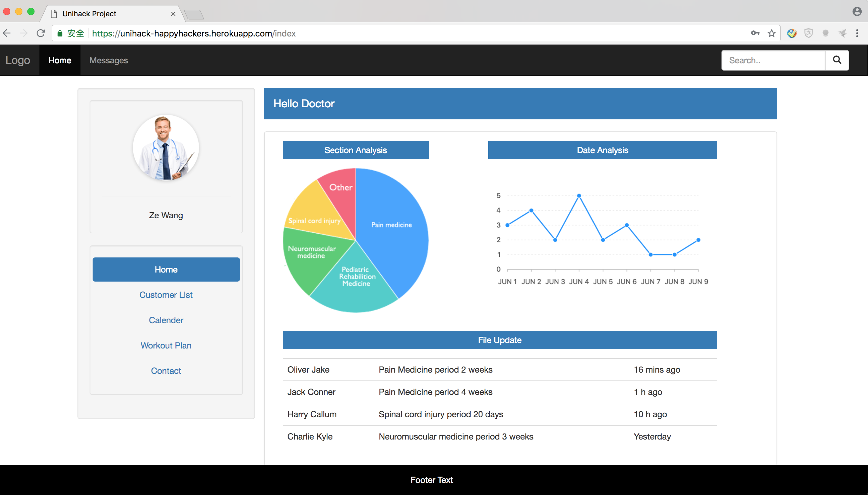868x495 pixels.
Task: Click the bookmark star icon
Action: pyautogui.click(x=772, y=33)
